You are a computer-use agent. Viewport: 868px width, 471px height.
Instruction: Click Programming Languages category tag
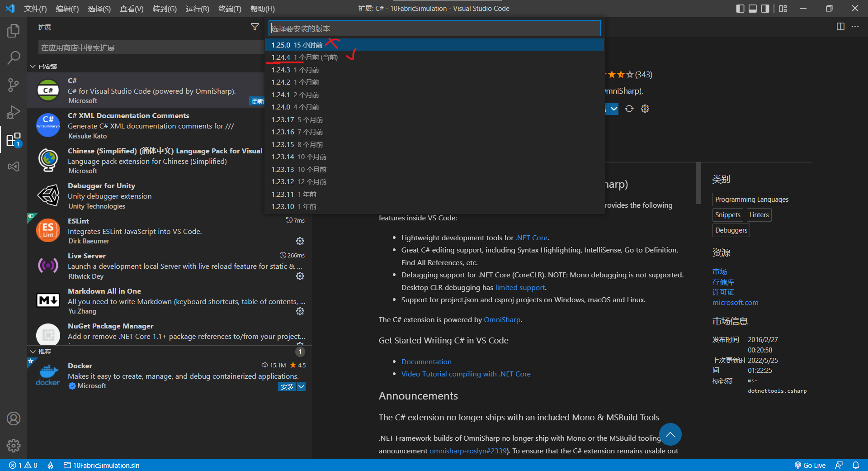coord(751,200)
